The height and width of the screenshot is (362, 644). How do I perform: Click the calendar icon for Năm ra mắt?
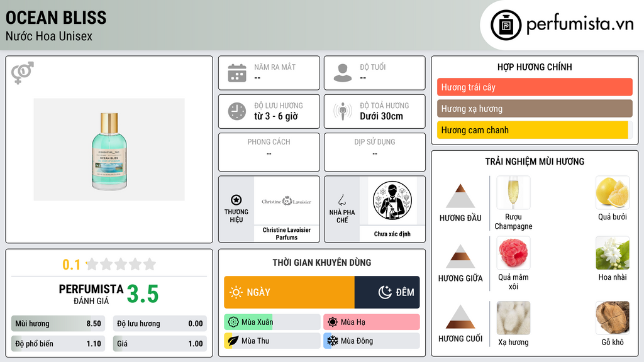[237, 73]
